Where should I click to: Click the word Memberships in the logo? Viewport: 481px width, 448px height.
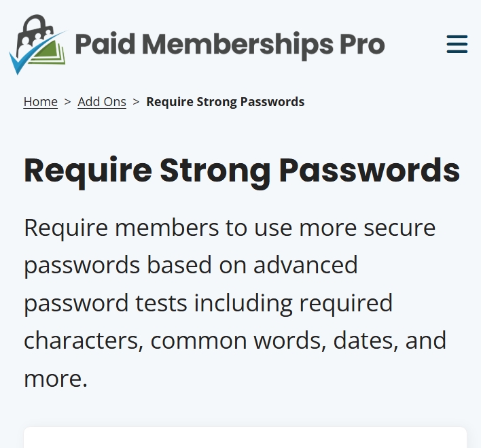[x=238, y=46]
